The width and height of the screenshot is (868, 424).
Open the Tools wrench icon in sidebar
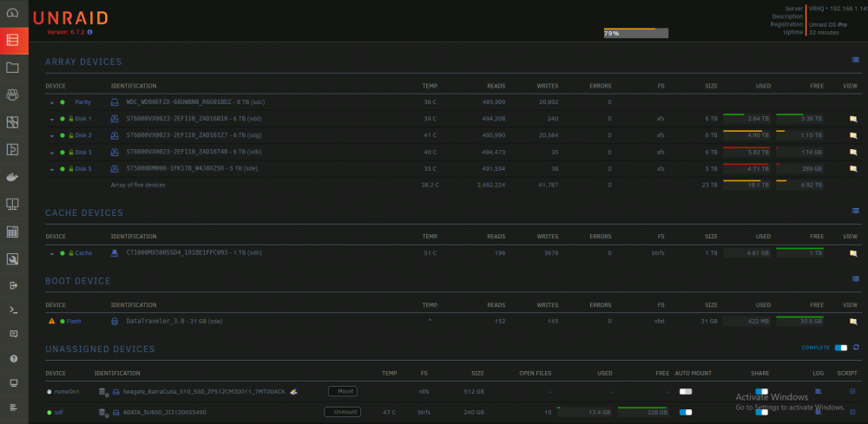(x=12, y=258)
